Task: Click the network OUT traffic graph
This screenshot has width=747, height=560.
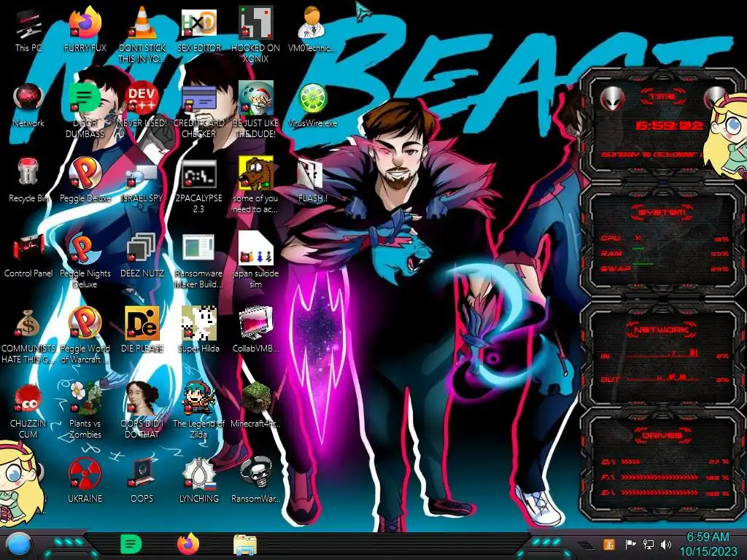Action: click(664, 378)
